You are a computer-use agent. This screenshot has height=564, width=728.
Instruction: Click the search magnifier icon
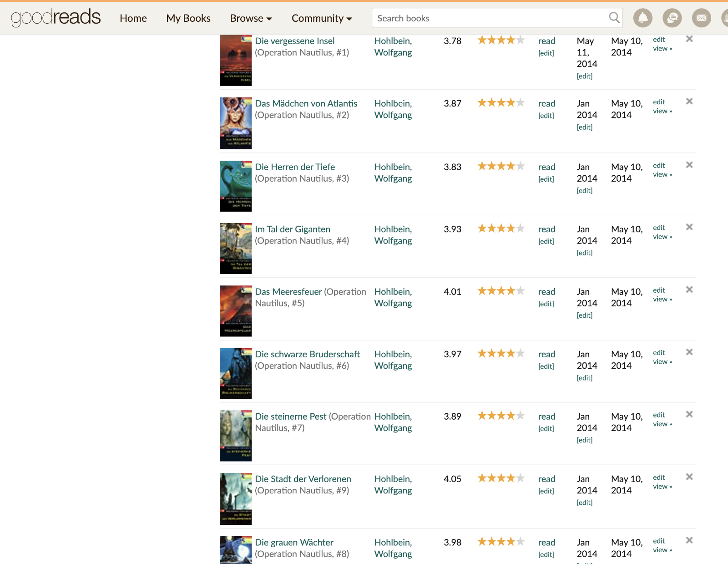(x=614, y=18)
